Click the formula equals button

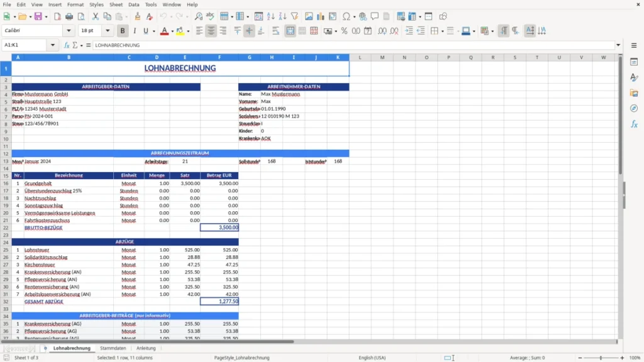coord(88,45)
